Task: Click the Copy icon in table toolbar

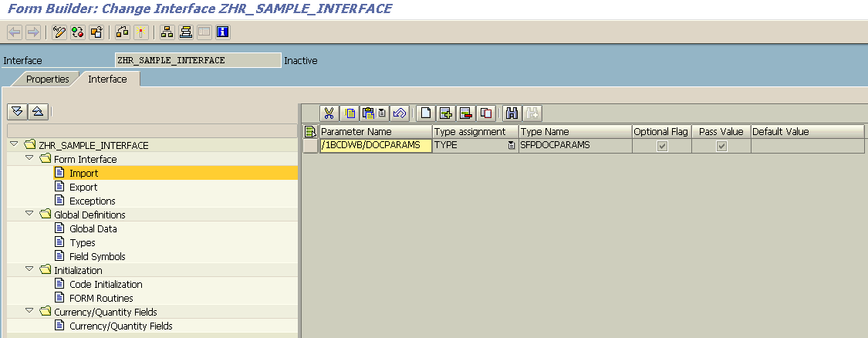Action: coord(350,113)
